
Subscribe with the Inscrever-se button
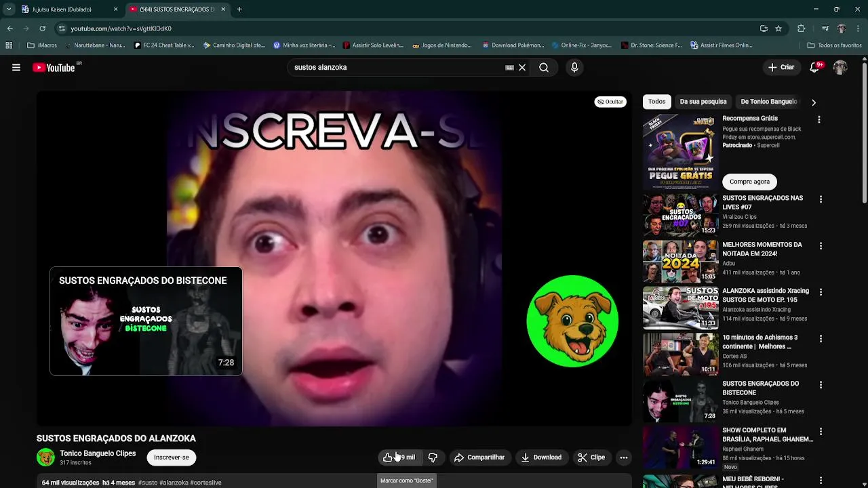[x=172, y=457]
